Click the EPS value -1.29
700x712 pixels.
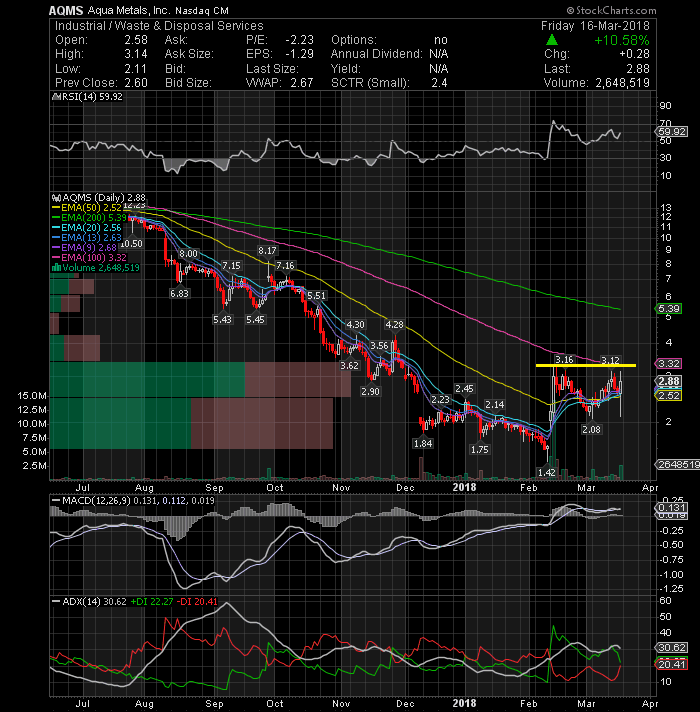pos(300,54)
